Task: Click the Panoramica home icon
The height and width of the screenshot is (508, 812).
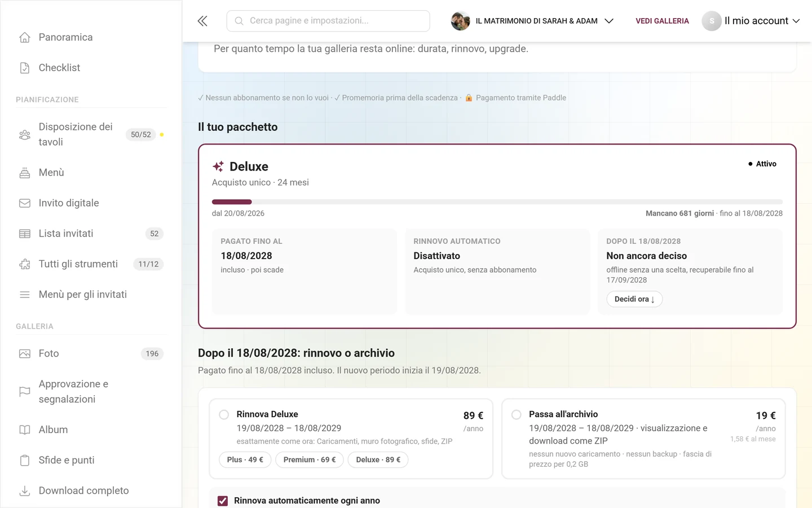Action: [x=25, y=37]
